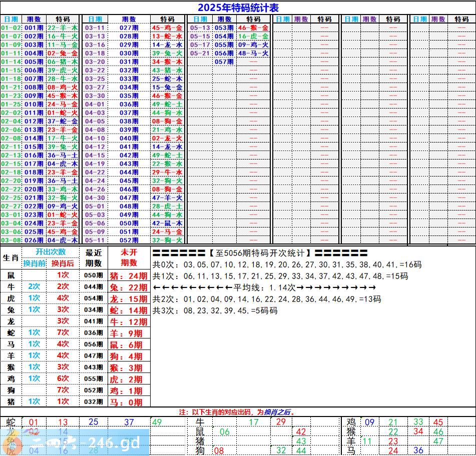Click the 最近期数 column header
Screen dimensions: 476x456
(x=94, y=258)
